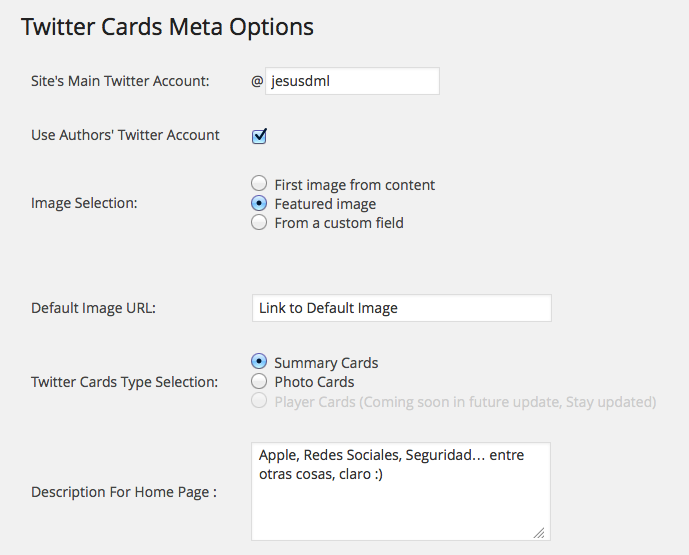Select the Photo Cards card type

pyautogui.click(x=259, y=381)
